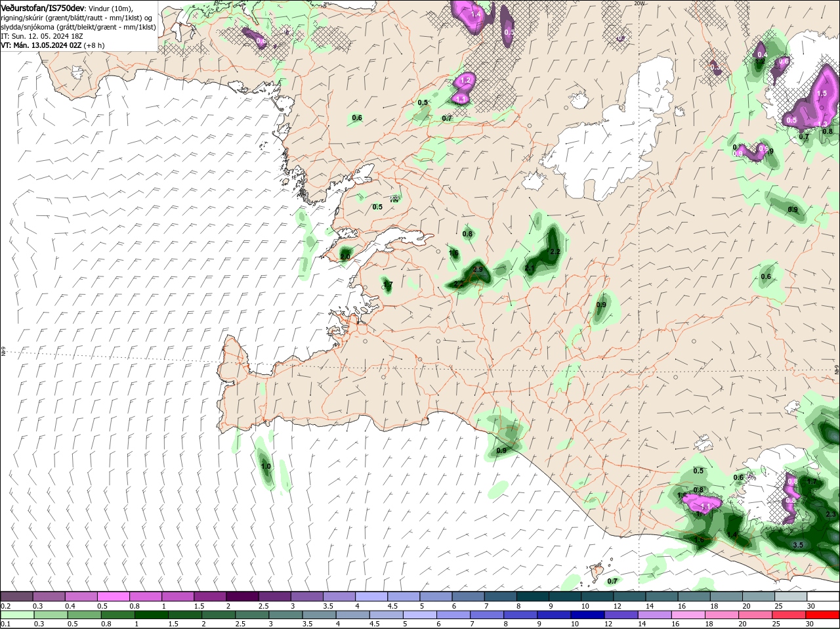Select the dark purple snow swatch between 2 and 2.5
840x629 pixels.
pos(243,596)
